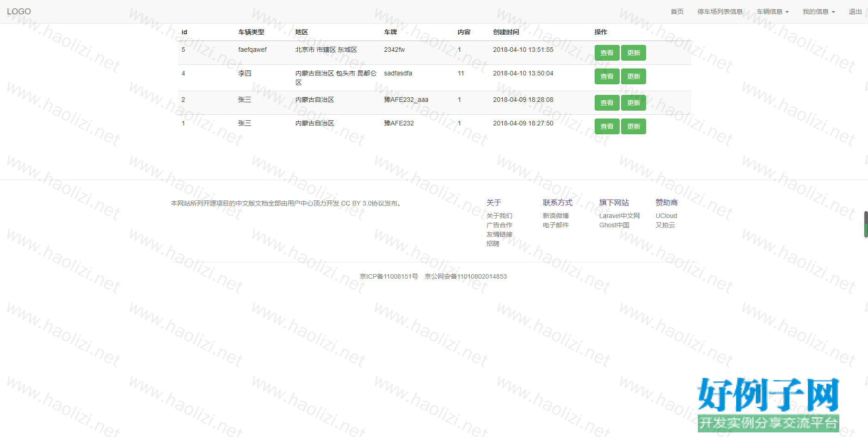Expand the 车辆信息 dropdown menu

pyautogui.click(x=772, y=12)
